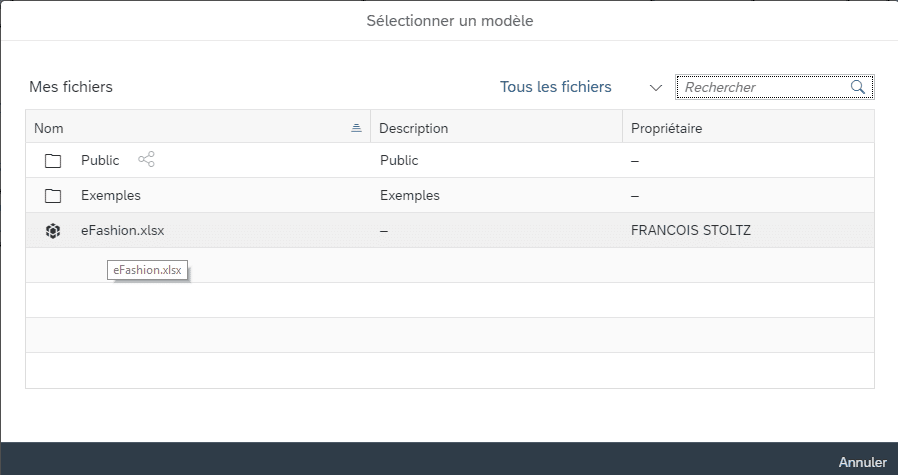
Task: Sort by the Description column header
Action: [413, 128]
